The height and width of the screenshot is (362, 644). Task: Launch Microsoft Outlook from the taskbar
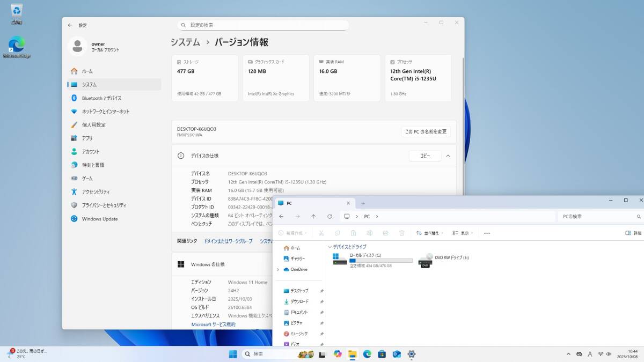(x=397, y=354)
